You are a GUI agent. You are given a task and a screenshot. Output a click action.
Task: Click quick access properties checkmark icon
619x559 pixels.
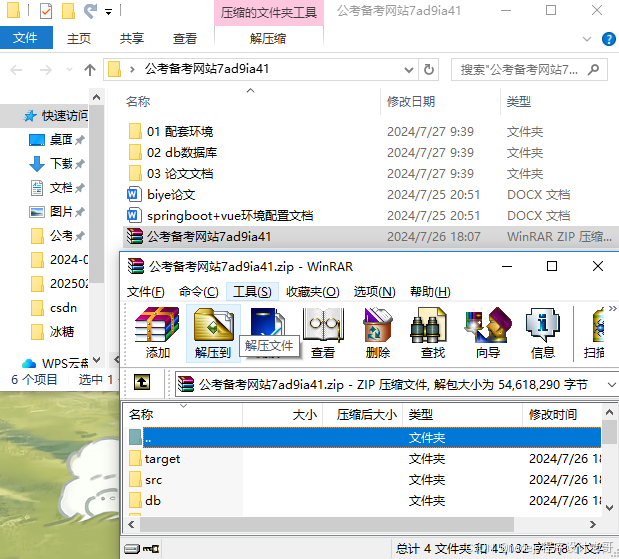(46, 11)
